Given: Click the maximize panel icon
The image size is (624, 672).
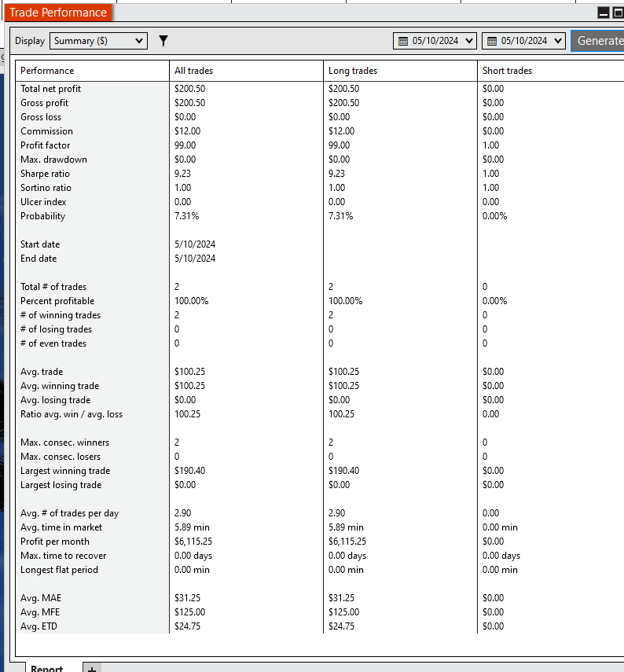Looking at the screenshot, I should (618, 13).
